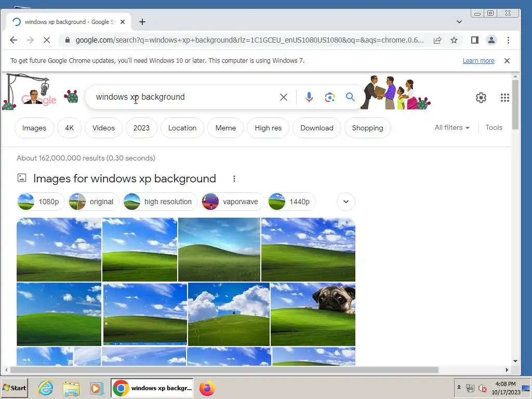Screen dimensions: 532x399
Task: Open All filters dropdown
Action: (452, 128)
